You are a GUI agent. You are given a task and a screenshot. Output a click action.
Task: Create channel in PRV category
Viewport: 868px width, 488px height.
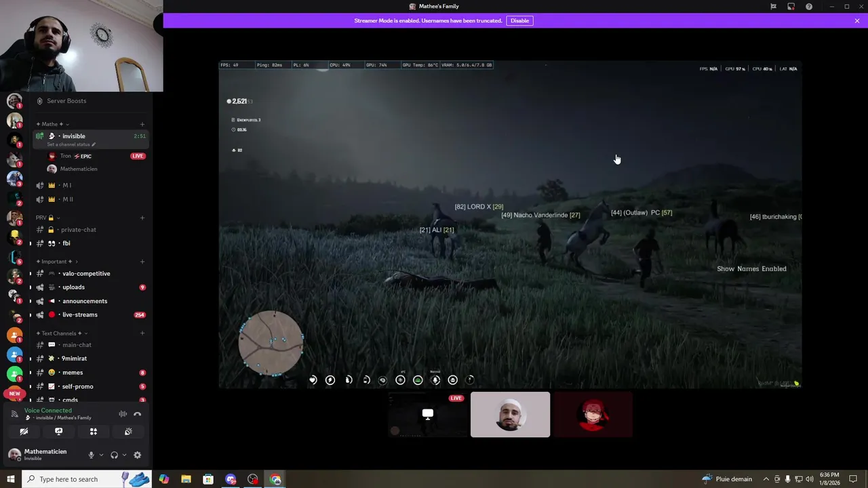click(x=142, y=218)
